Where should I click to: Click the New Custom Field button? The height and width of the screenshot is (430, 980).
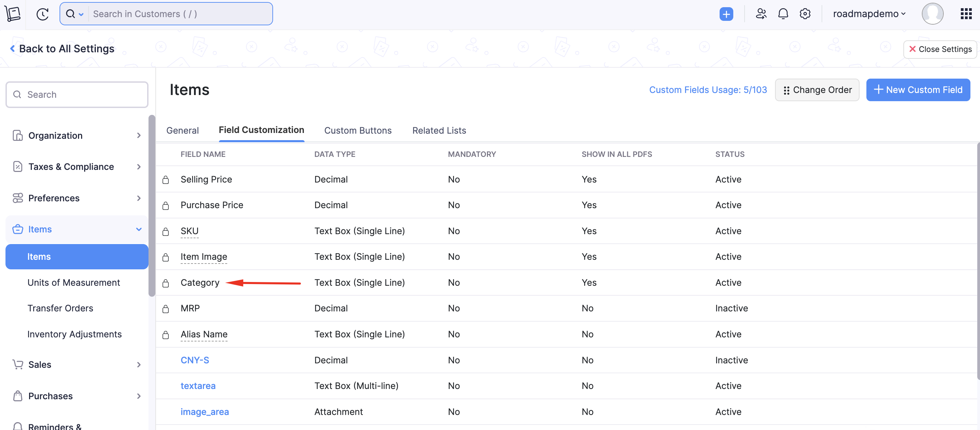tap(918, 90)
